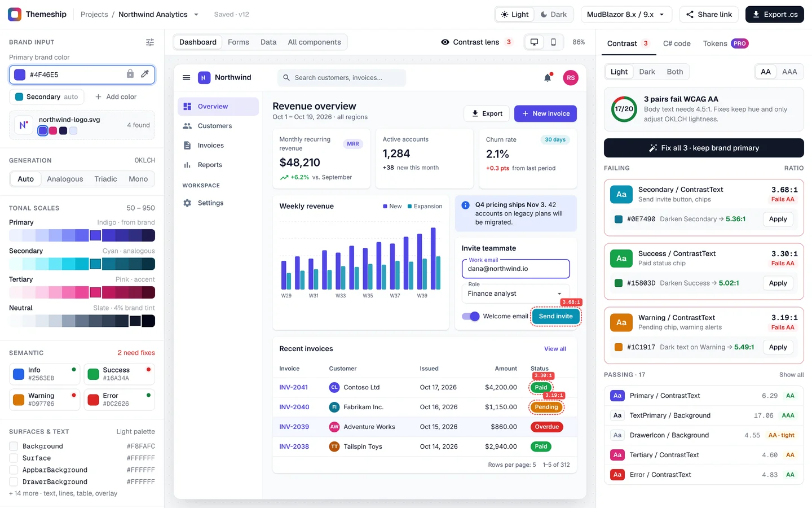
Task: Open the Tokens PRO tab
Action: click(x=725, y=43)
